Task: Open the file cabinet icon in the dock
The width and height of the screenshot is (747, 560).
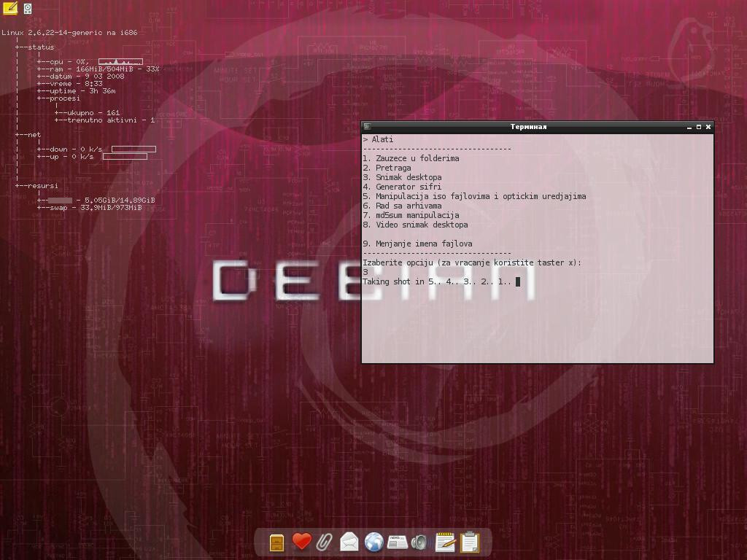Action: [x=276, y=542]
